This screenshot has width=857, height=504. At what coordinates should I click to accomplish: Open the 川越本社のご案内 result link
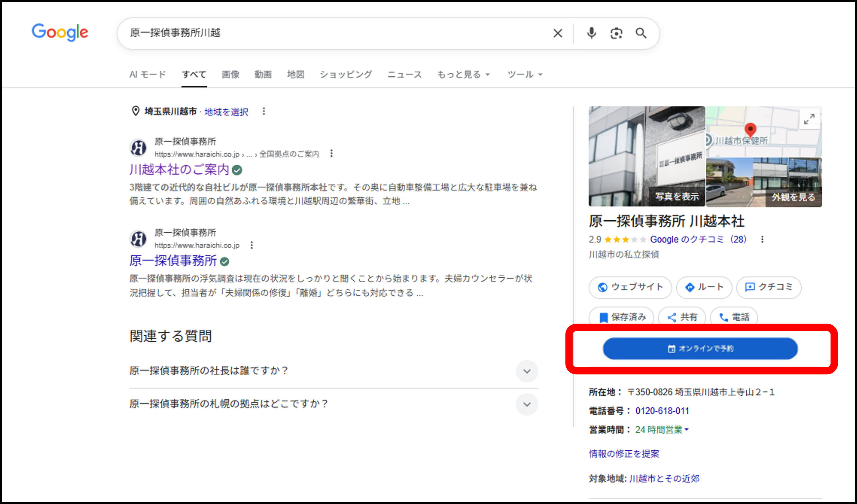tap(179, 169)
